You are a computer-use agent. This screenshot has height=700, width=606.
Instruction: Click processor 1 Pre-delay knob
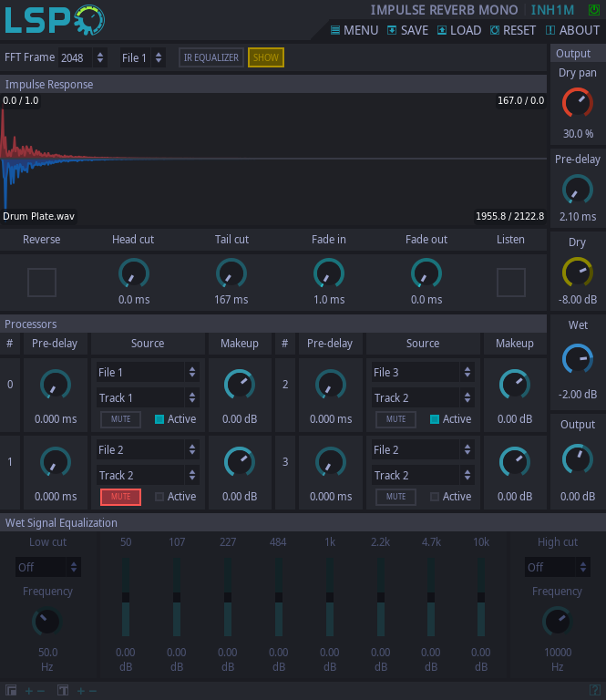coord(56,462)
